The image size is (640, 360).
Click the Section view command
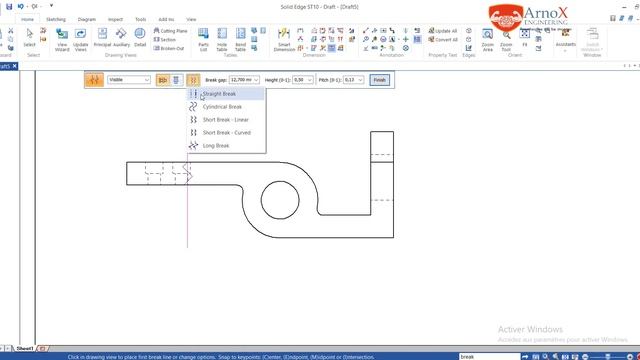point(165,40)
